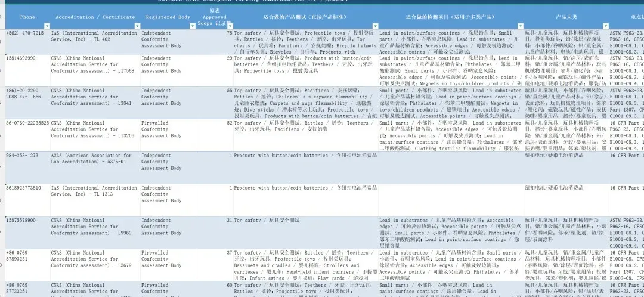This screenshot has width=644, height=297.
Task: Open the 产品大类 column filter dropdown
Action: pos(606,26)
